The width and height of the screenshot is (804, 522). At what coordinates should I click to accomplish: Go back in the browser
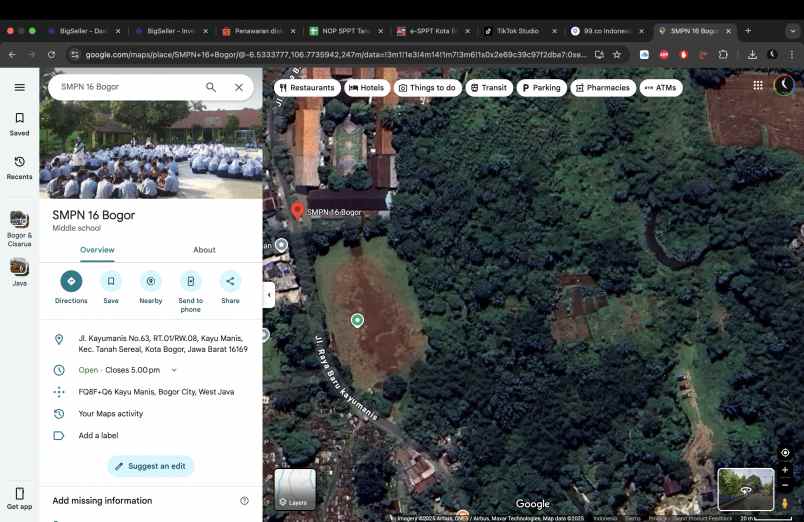coord(12,54)
